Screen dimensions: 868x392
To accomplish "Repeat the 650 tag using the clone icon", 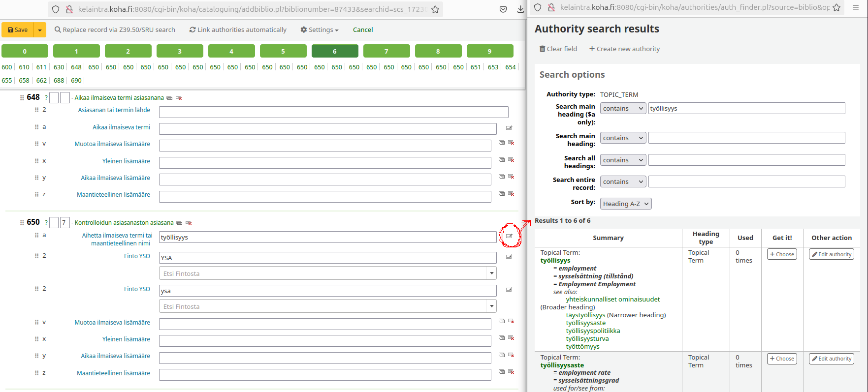I will tap(179, 223).
